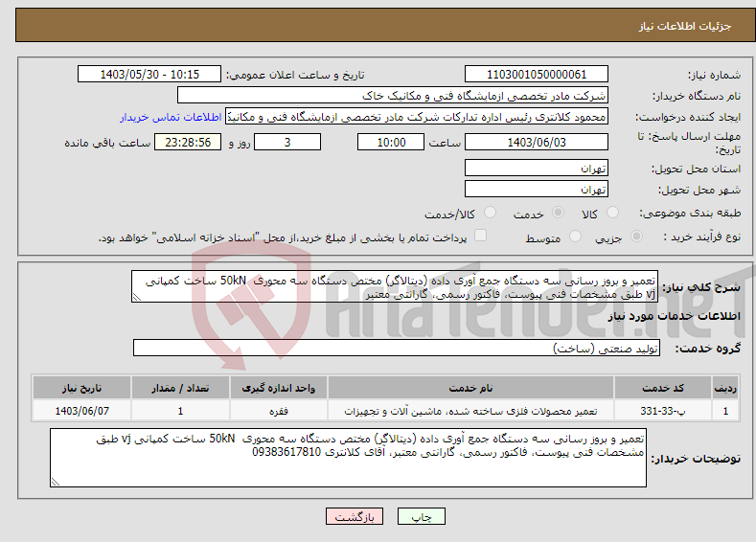Click the تاریخ نیاز column header
Image resolution: width=756 pixels, height=542 pixels.
coord(82,388)
